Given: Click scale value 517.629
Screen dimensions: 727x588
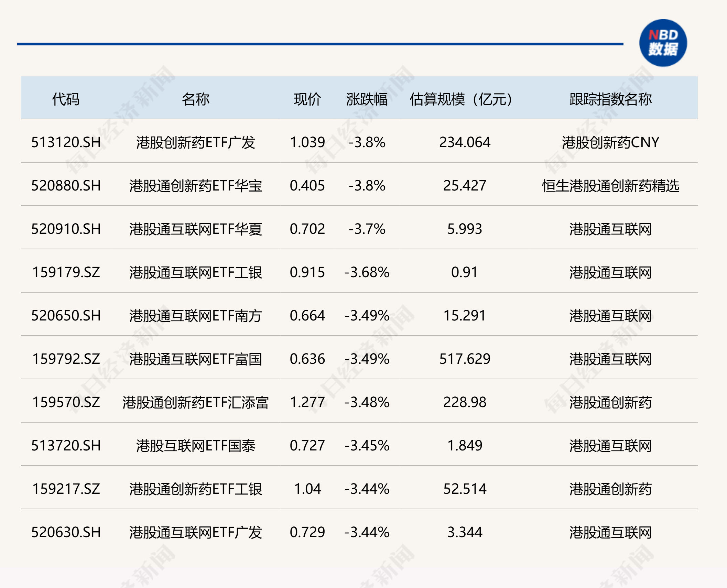Looking at the screenshot, I should click(465, 359).
